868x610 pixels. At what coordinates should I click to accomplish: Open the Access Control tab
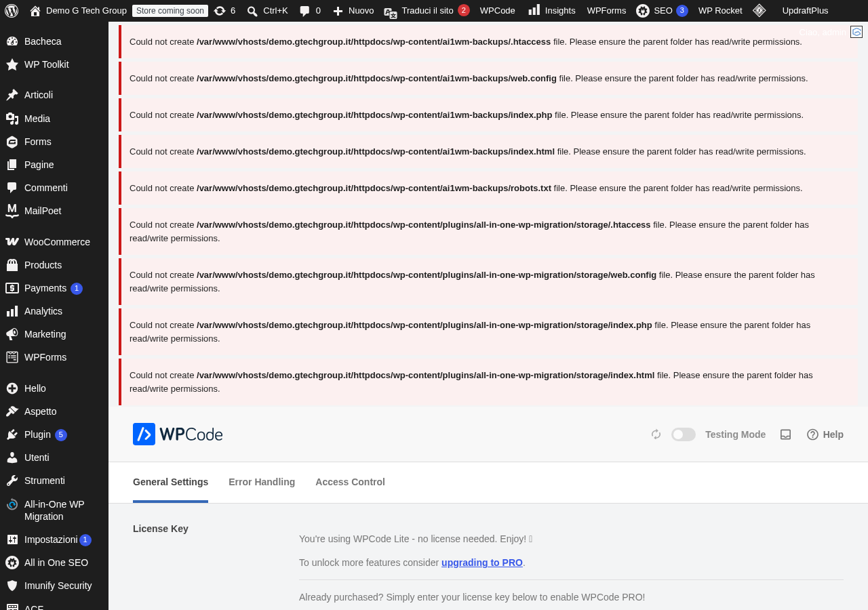point(350,482)
